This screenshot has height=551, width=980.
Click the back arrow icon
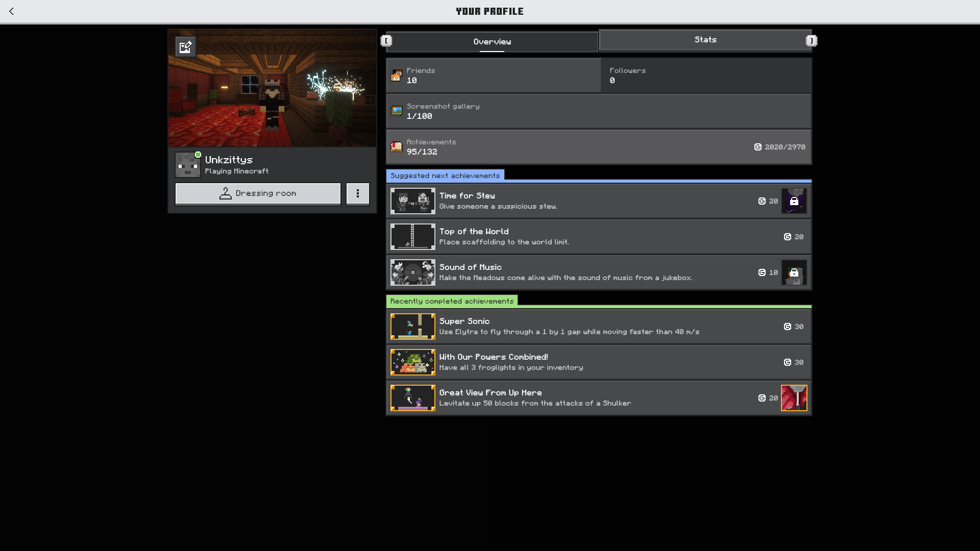pyautogui.click(x=11, y=11)
